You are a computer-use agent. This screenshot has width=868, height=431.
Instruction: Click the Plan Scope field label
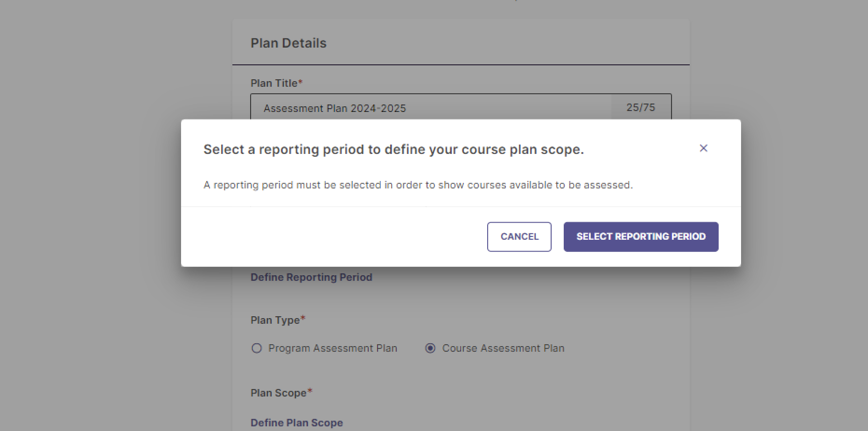tap(278, 393)
